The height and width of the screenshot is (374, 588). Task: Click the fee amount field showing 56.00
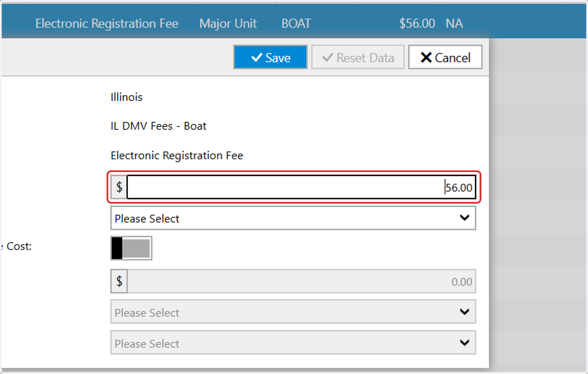pos(301,187)
